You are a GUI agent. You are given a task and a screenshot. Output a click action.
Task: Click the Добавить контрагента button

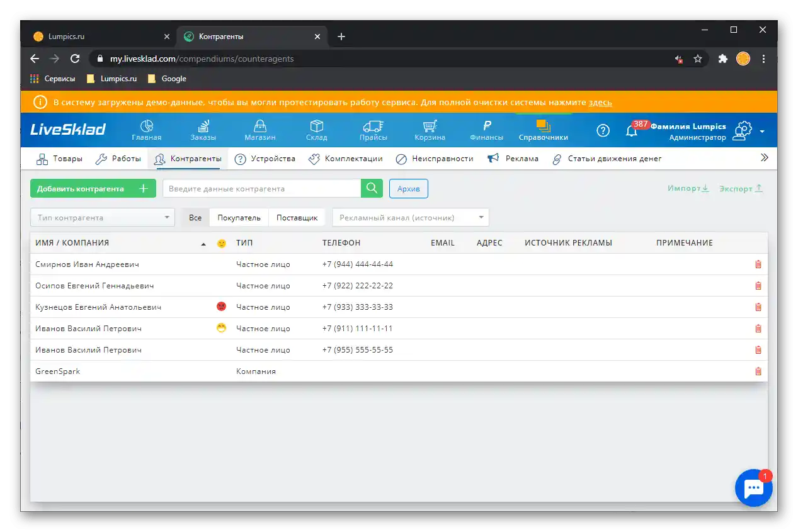tap(93, 188)
